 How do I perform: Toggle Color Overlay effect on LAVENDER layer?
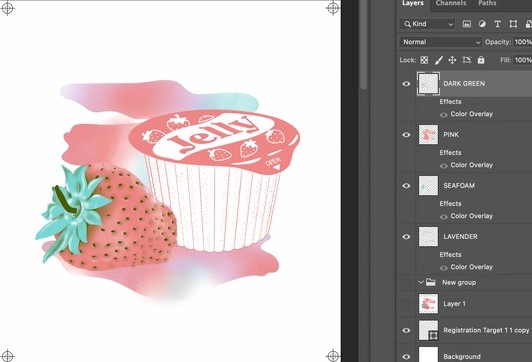click(443, 268)
